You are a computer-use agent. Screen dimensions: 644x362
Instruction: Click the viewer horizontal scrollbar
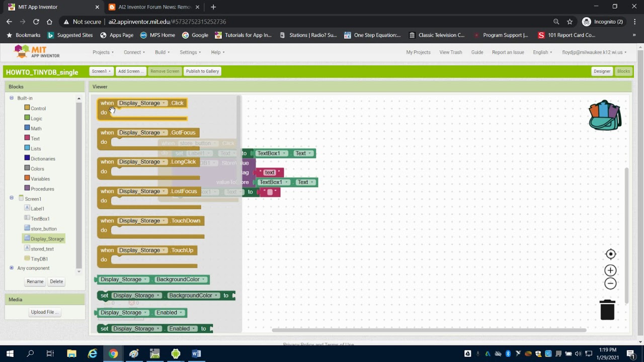pos(429,330)
